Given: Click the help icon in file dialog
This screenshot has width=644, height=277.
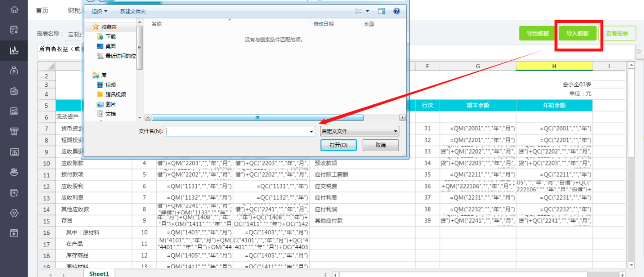Looking at the screenshot, I should pyautogui.click(x=397, y=11).
